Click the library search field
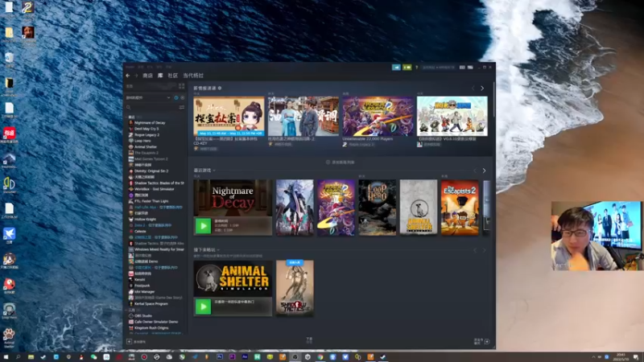 (151, 107)
